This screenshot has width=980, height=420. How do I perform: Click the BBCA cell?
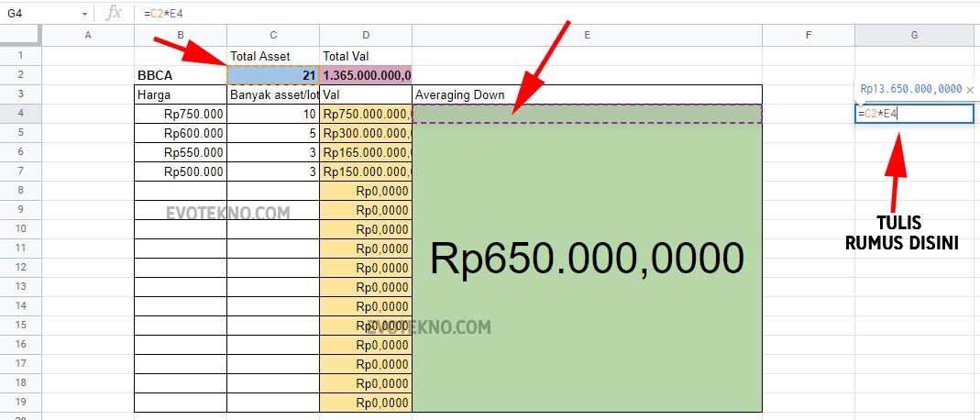point(181,75)
